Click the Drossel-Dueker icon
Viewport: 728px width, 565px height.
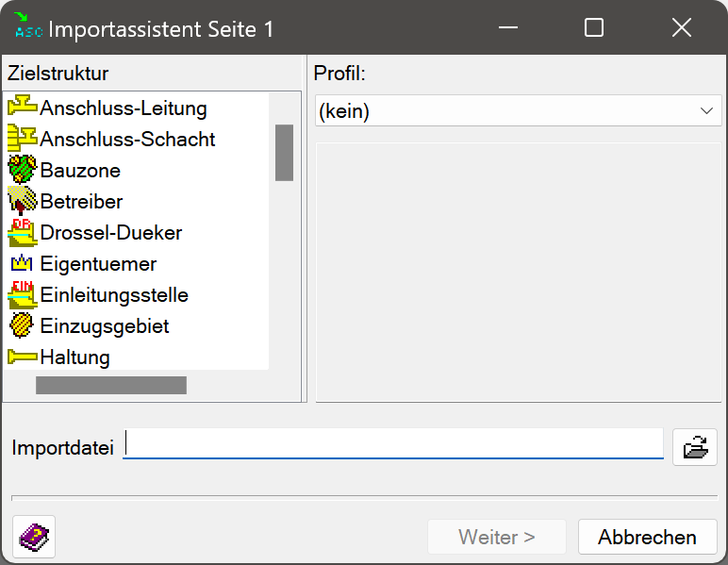[x=23, y=232]
